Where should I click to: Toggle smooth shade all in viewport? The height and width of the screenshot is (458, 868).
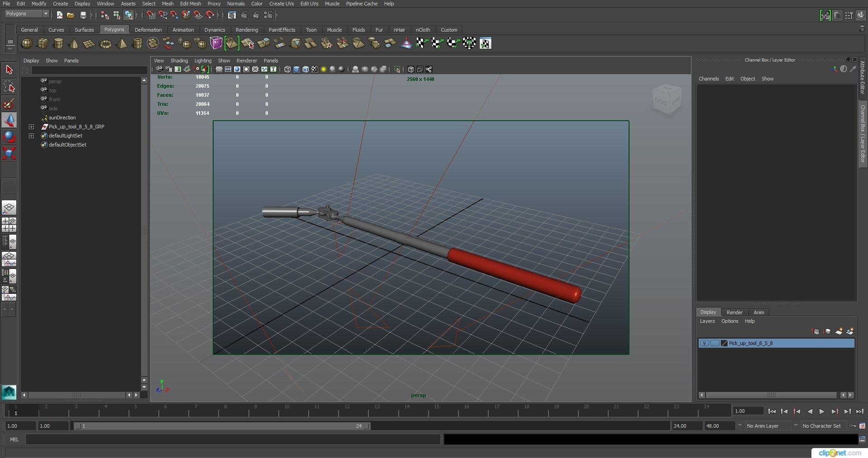(296, 69)
